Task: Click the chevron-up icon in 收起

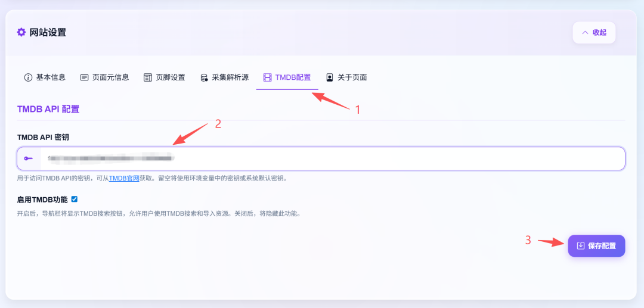Action: tap(586, 32)
